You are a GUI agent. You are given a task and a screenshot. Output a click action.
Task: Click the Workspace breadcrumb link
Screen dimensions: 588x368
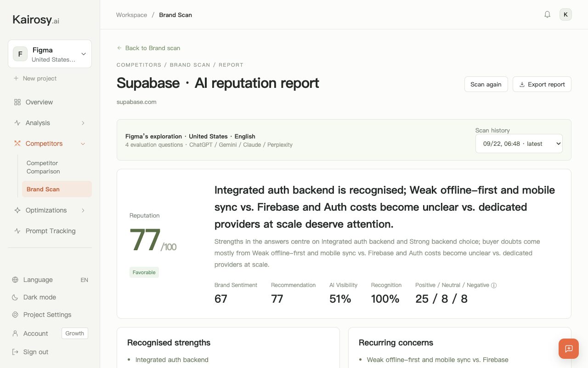point(131,15)
